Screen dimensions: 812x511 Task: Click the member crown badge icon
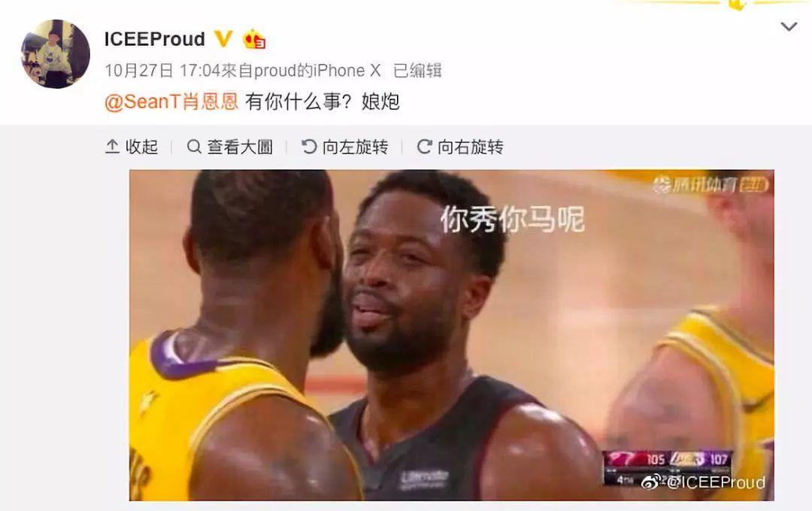click(254, 39)
